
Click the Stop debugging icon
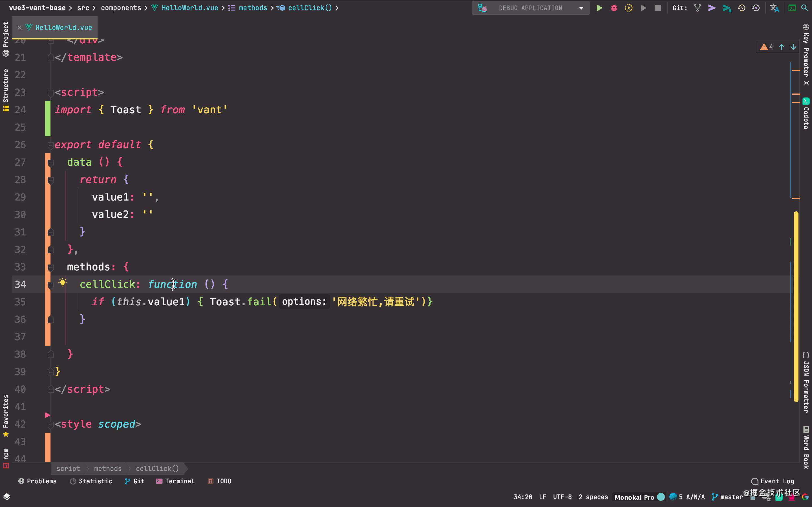click(658, 8)
